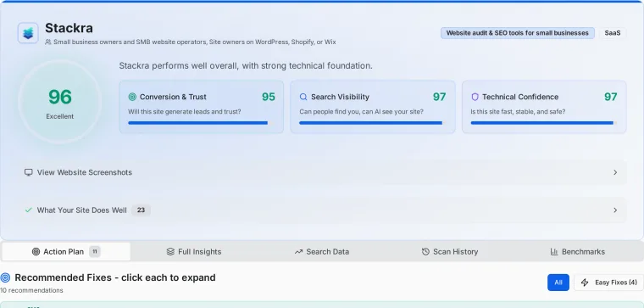Click the Conversion & Trust progress bar

click(202, 123)
